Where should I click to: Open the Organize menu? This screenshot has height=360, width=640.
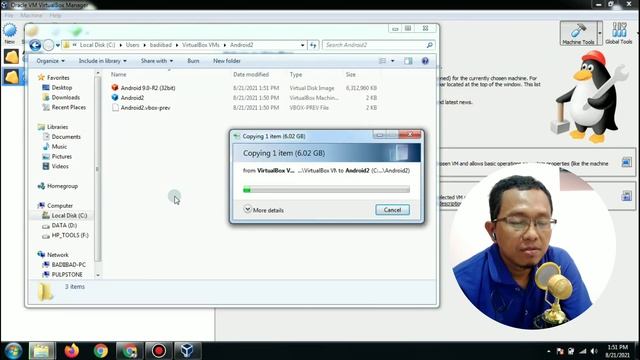50,61
